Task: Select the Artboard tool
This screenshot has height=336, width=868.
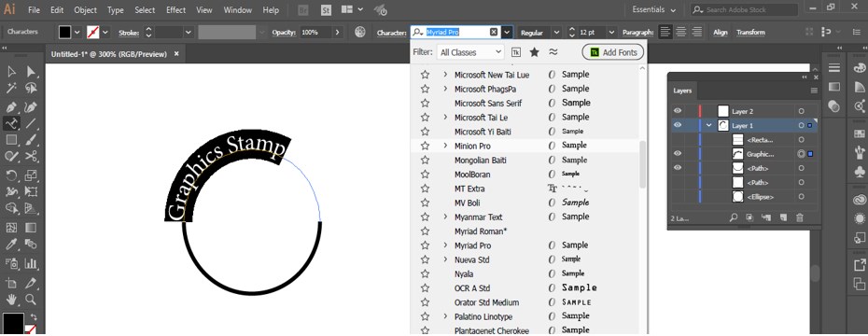Action: tap(11, 283)
